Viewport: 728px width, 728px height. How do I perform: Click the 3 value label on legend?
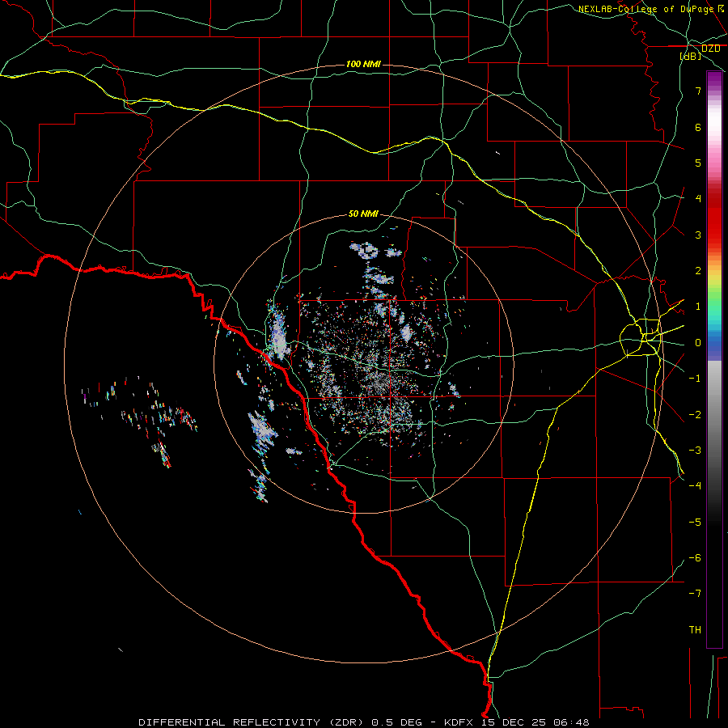tap(698, 235)
